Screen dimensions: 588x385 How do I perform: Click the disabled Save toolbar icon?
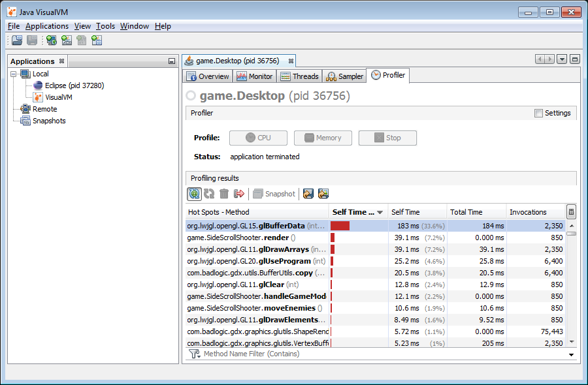(32, 40)
